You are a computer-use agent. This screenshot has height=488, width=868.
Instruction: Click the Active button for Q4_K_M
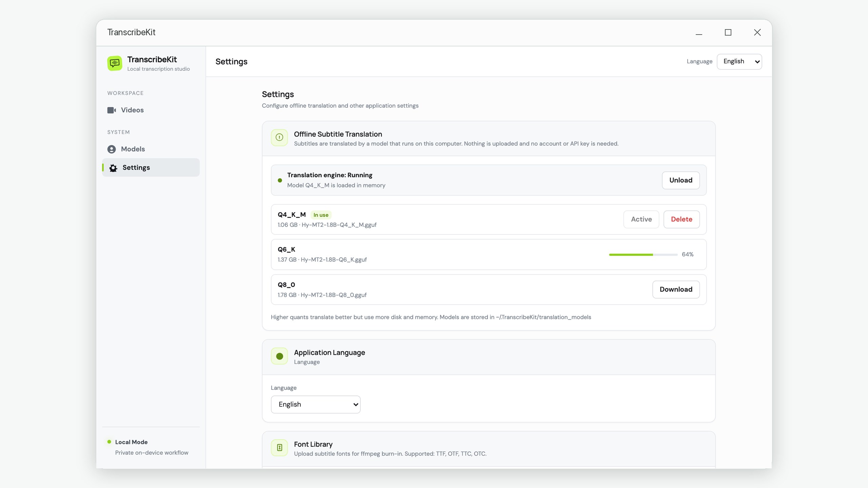click(x=641, y=219)
